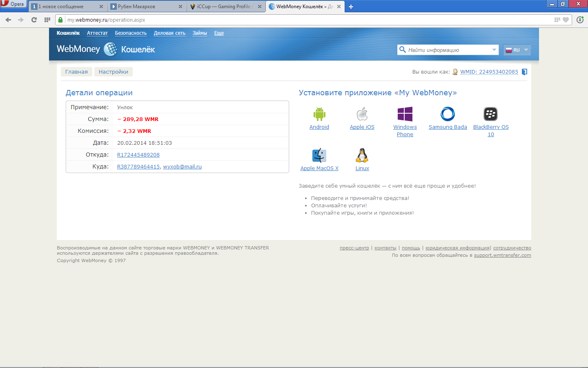The width and height of the screenshot is (588, 368).
Task: Reload the page with the refresh button
Action: (x=34, y=20)
